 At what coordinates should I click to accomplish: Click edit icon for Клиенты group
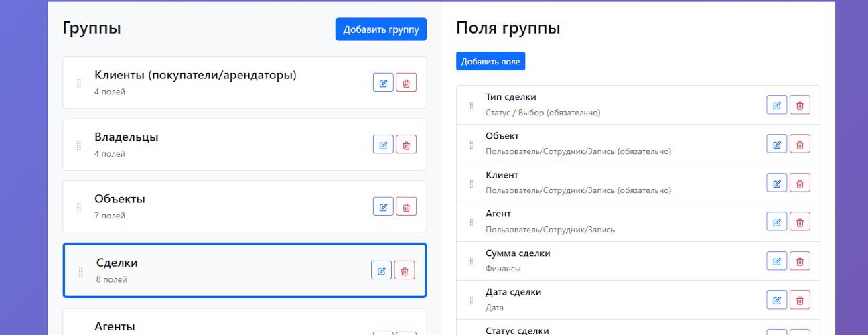(383, 83)
